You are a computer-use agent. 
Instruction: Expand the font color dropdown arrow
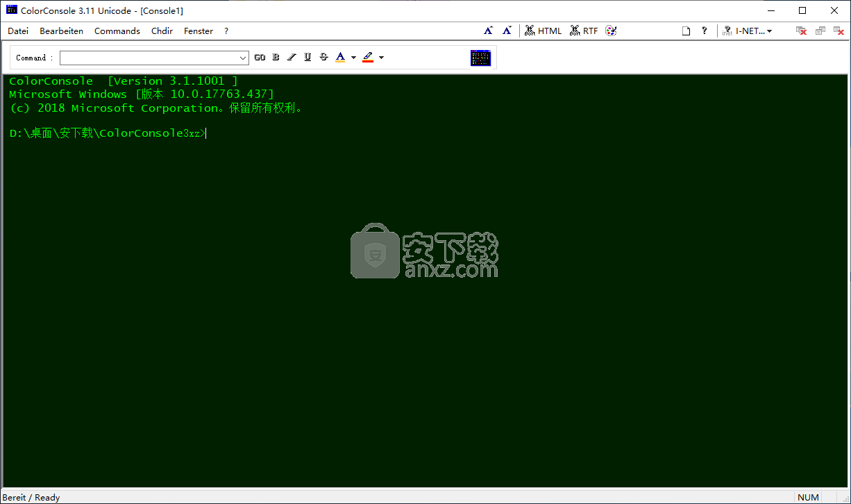pyautogui.click(x=353, y=58)
